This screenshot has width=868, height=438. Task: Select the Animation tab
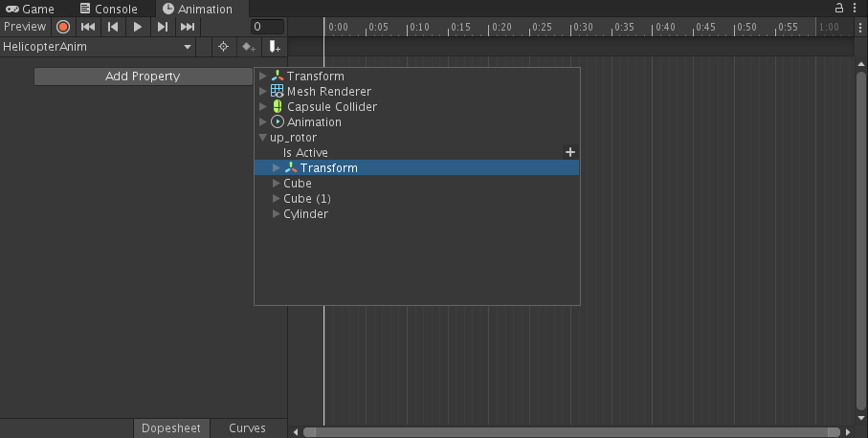point(203,9)
